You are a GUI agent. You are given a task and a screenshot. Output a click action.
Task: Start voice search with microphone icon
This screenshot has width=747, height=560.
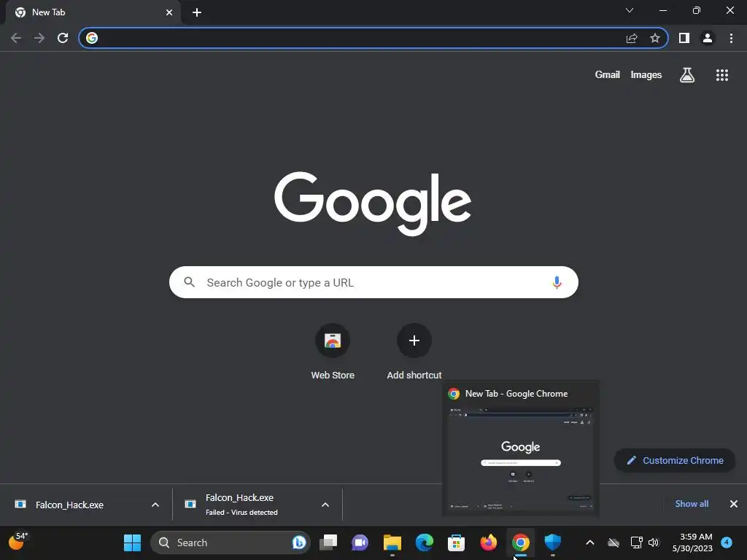click(x=557, y=282)
